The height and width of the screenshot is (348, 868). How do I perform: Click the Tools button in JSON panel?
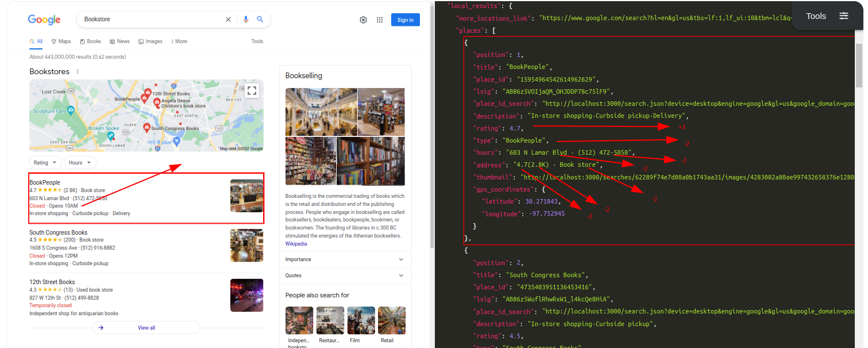(827, 16)
